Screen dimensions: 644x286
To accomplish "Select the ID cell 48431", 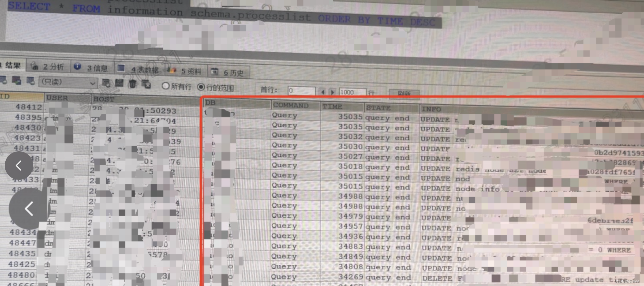I will click(x=27, y=148).
